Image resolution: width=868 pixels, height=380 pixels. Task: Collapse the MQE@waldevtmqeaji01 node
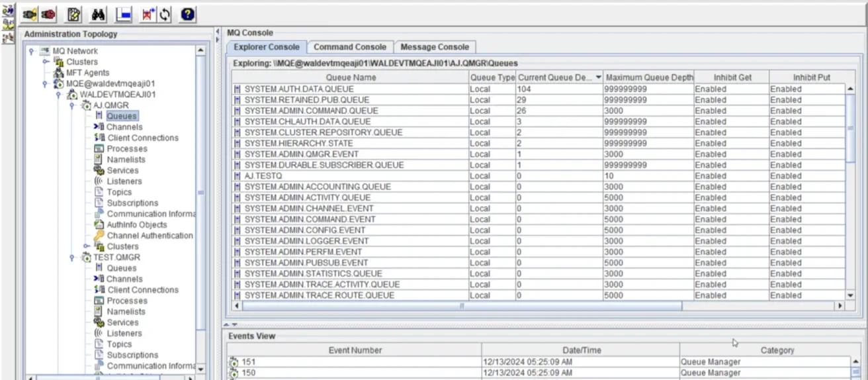coord(45,83)
